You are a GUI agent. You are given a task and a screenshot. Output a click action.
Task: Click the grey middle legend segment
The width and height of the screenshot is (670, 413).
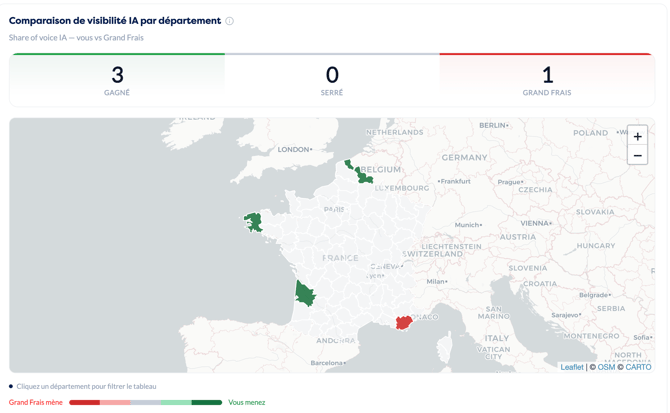click(x=146, y=402)
